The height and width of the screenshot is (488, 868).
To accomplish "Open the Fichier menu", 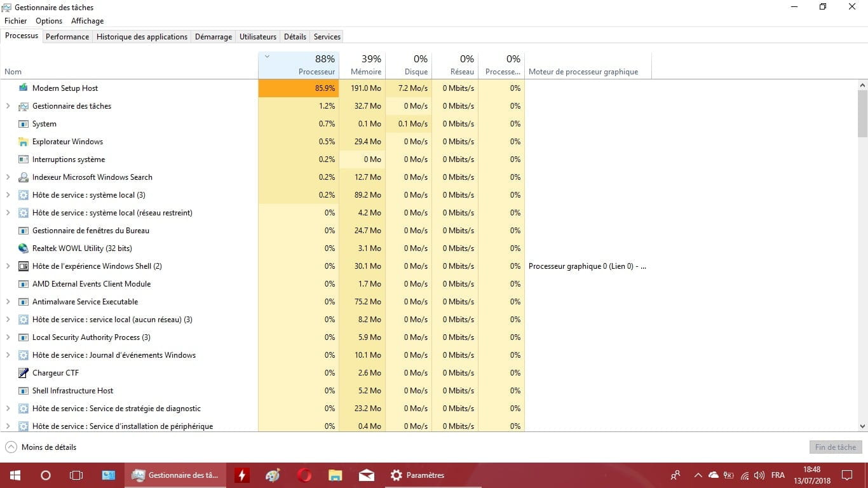I will pos(16,21).
